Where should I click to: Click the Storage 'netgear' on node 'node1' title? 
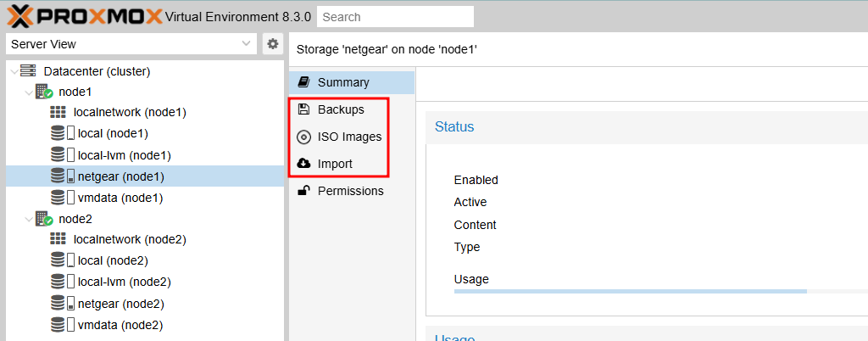(x=387, y=50)
